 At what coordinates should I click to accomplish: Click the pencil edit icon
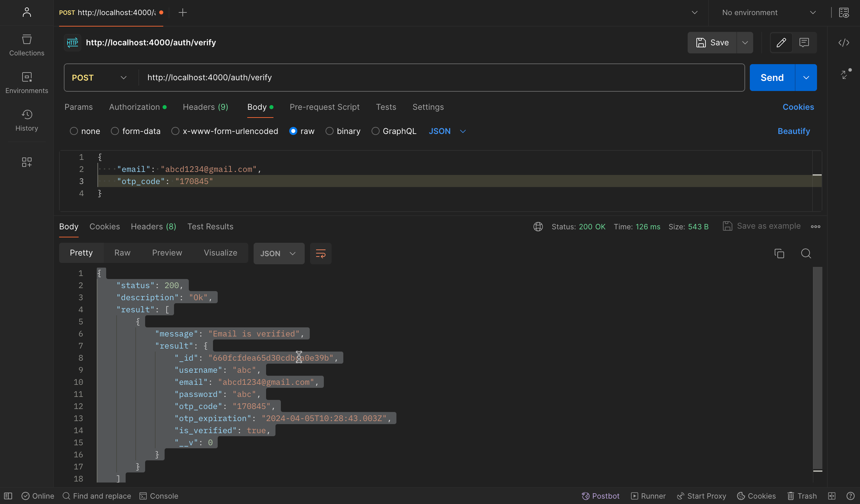781,43
